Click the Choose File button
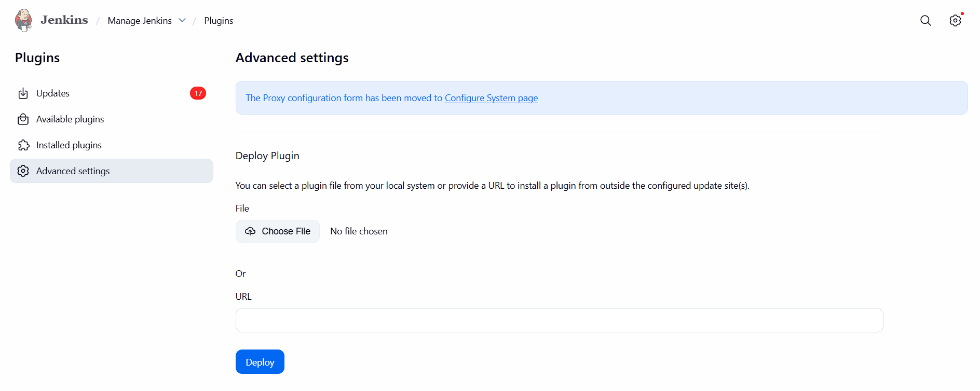Viewport: 980px width, 391px height. click(x=278, y=231)
